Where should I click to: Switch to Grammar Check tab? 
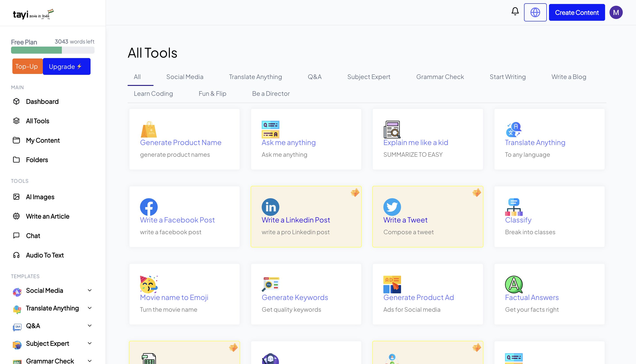pyautogui.click(x=440, y=77)
